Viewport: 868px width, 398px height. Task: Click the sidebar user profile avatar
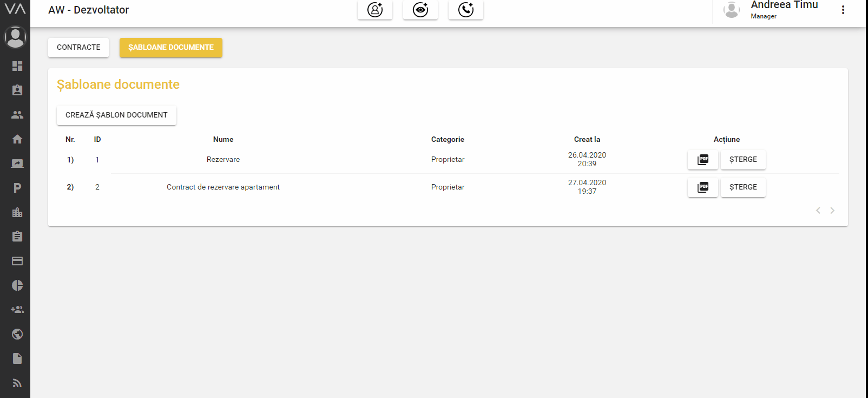(15, 37)
